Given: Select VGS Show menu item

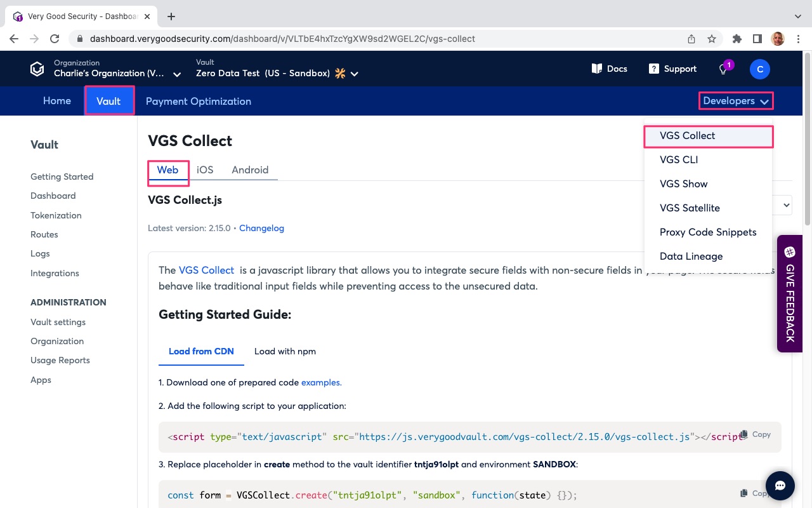Looking at the screenshot, I should pyautogui.click(x=708, y=184).
